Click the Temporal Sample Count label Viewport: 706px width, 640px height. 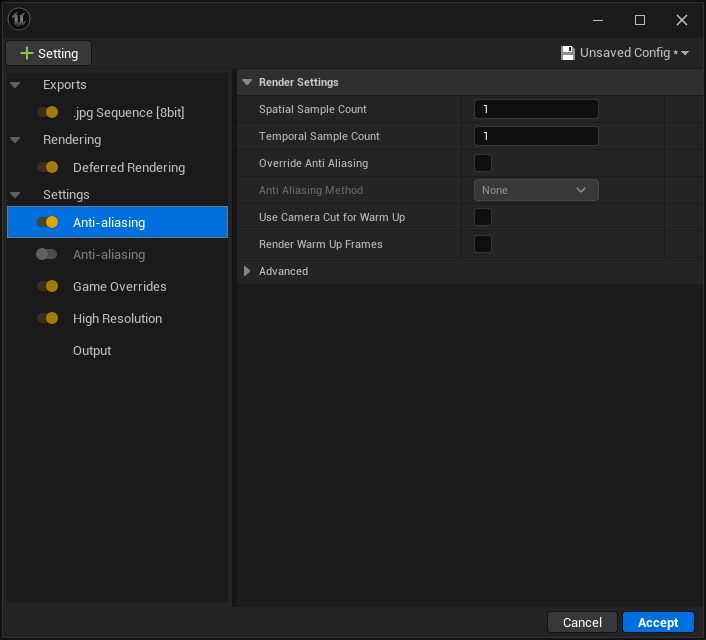point(319,136)
